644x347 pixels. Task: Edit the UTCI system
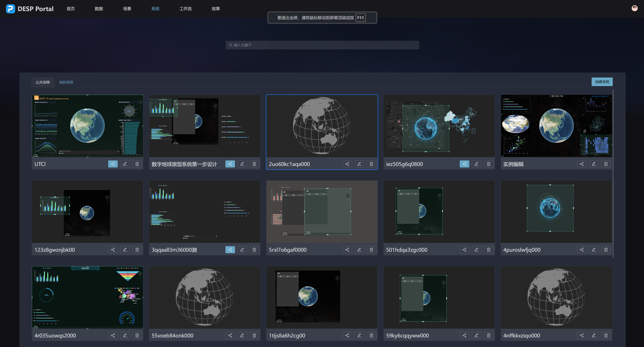tap(125, 164)
